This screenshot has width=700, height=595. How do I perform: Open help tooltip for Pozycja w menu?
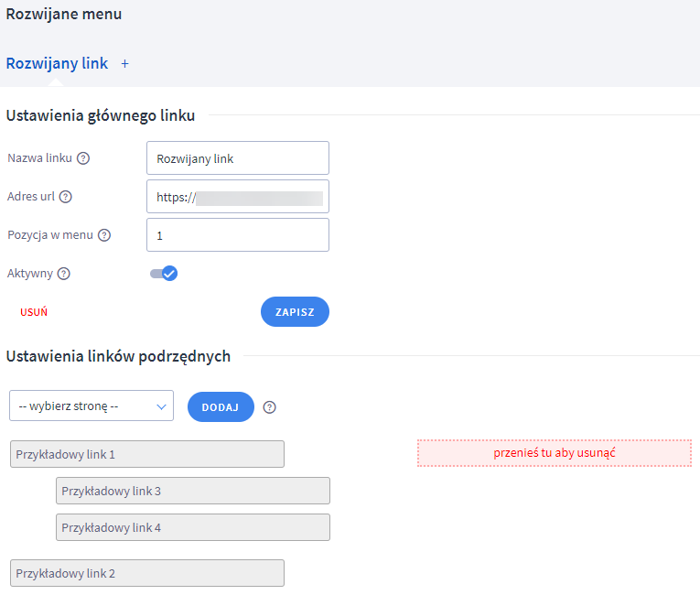104,235
